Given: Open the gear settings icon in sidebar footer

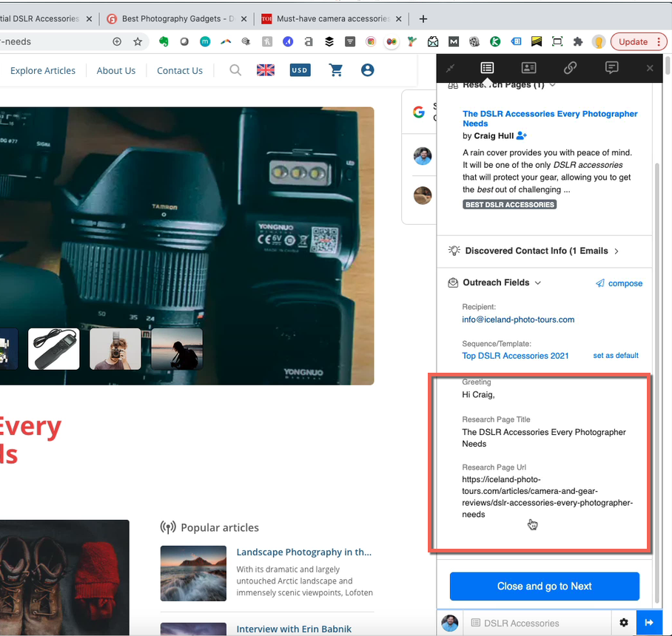Looking at the screenshot, I should 624,623.
